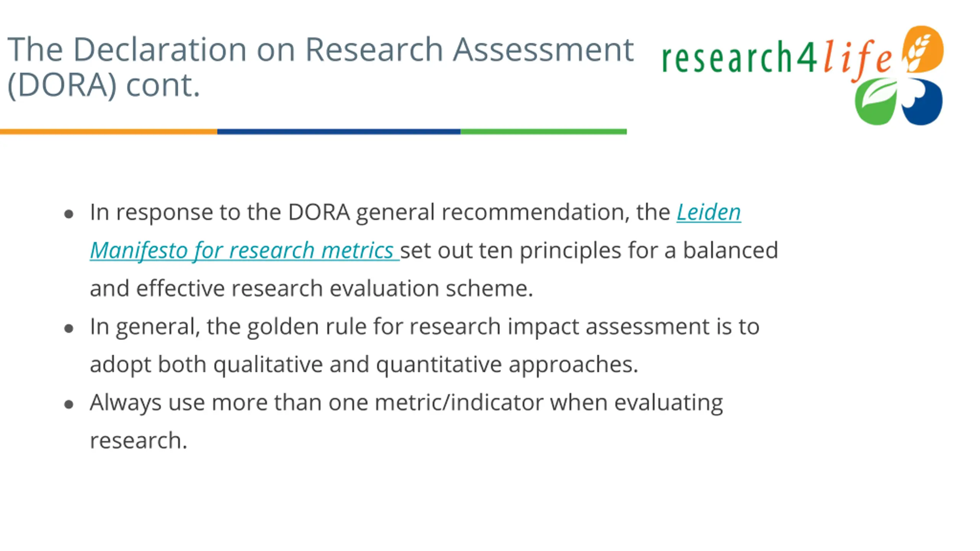Click the blue petal icon in logo
The image size is (980, 551).
click(922, 101)
